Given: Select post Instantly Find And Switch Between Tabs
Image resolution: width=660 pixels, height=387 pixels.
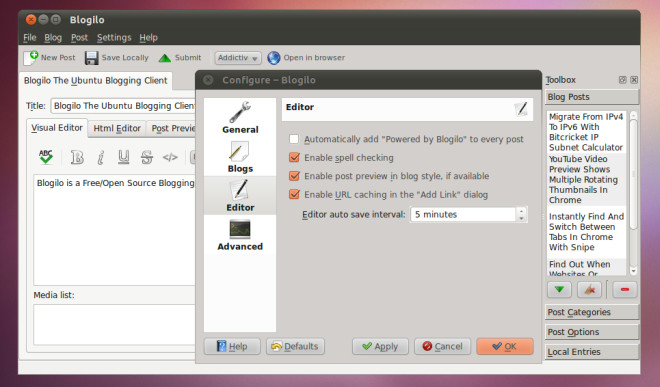Looking at the screenshot, I should pyautogui.click(x=586, y=232).
